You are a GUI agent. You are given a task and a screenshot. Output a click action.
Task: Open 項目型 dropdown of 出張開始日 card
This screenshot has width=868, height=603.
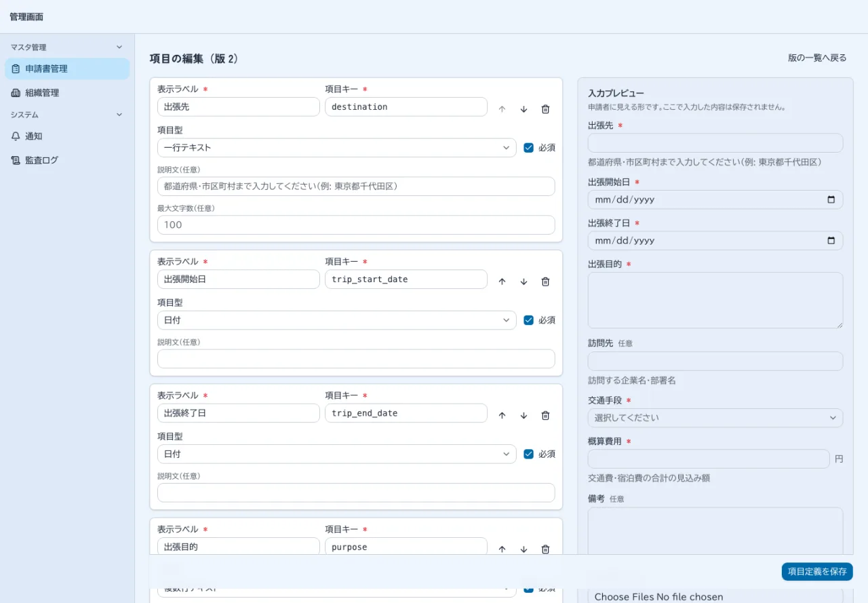click(x=337, y=320)
